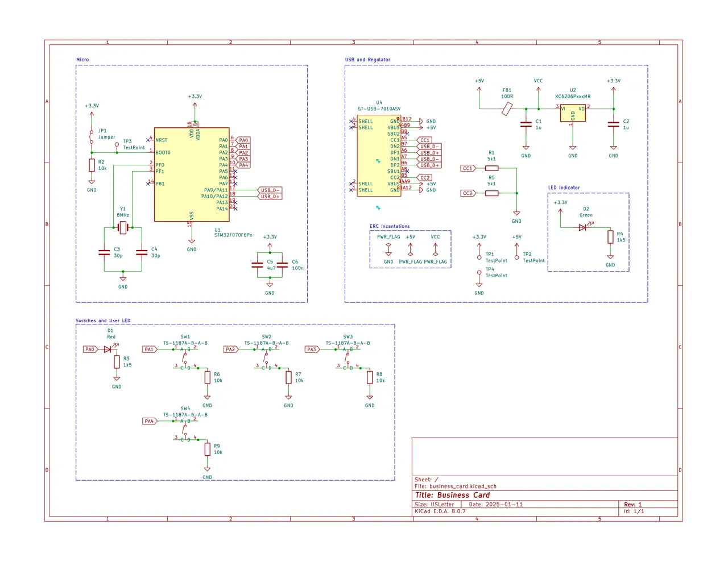Viewport: 728px width, 562px height.
Task: Select the D2 Green LED
Action: (584, 227)
